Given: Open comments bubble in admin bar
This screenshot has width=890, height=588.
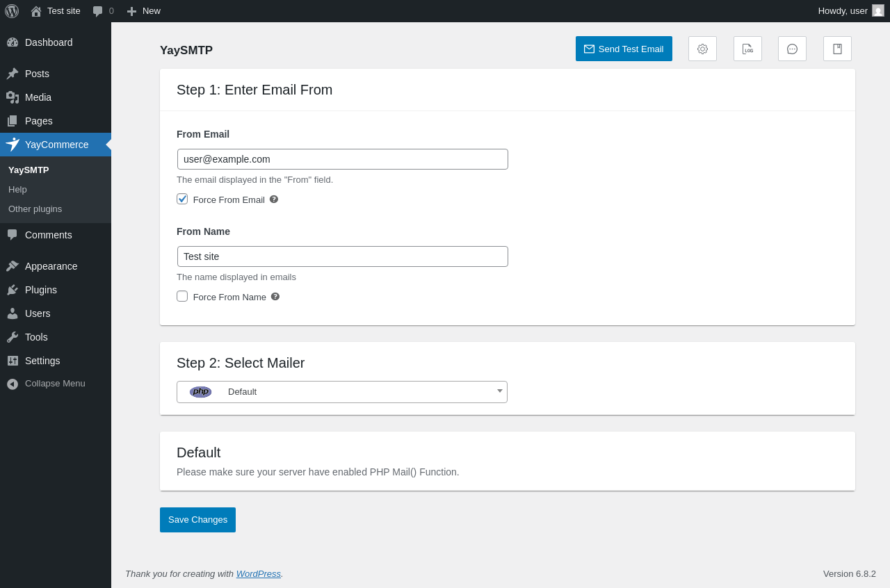Looking at the screenshot, I should click(x=98, y=11).
